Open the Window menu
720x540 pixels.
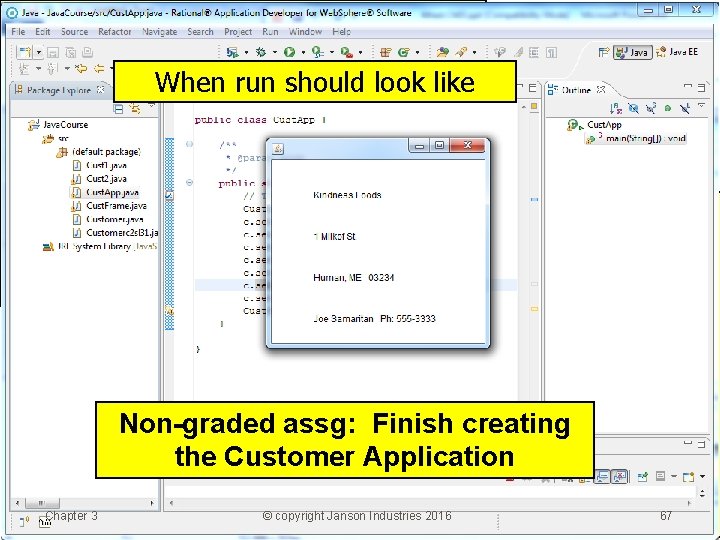coord(305,32)
